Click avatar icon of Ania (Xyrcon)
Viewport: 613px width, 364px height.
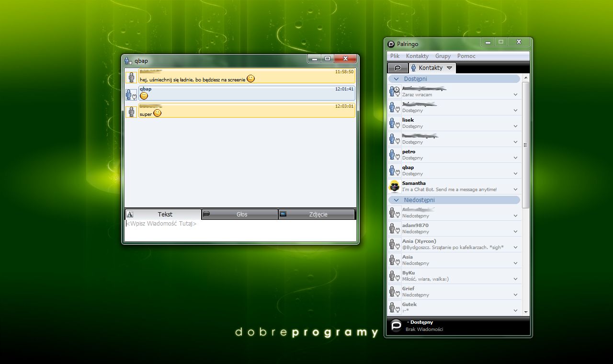[394, 244]
